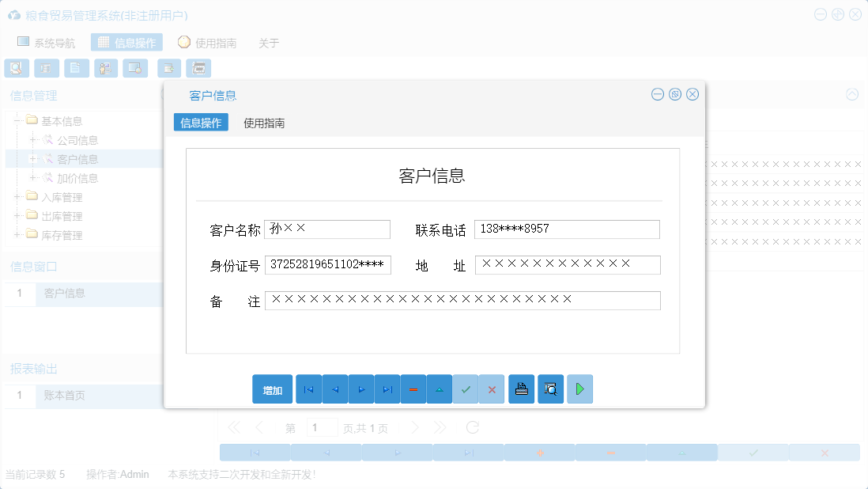The image size is (868, 489).
Task: Jump to first record in customer dialog
Action: [308, 389]
